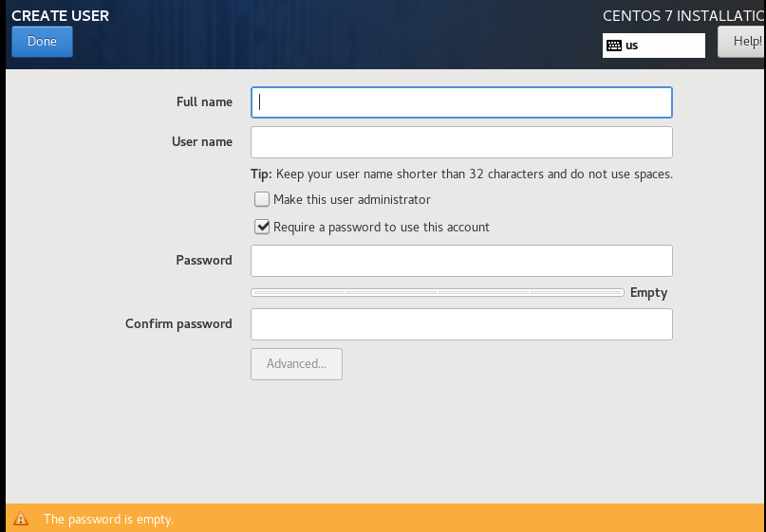
Task: Click the CENTOS 7 INSTALLATION title
Action: [x=684, y=15]
